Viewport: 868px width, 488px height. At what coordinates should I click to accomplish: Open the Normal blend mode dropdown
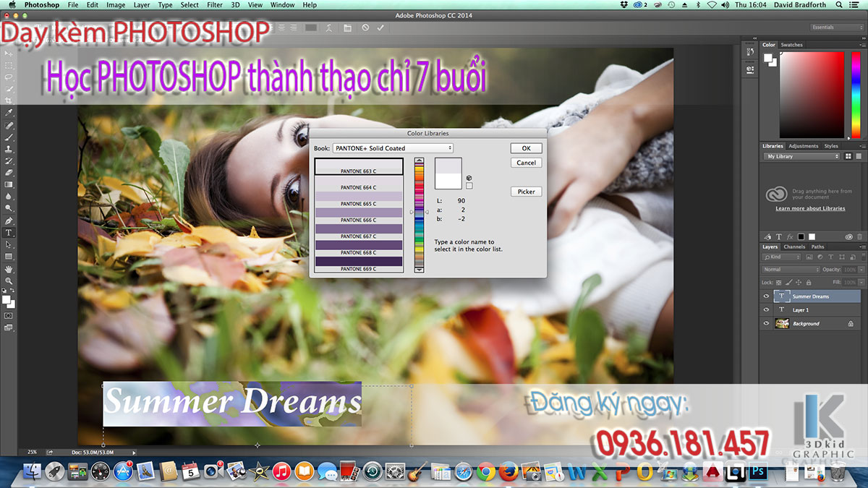coord(791,270)
